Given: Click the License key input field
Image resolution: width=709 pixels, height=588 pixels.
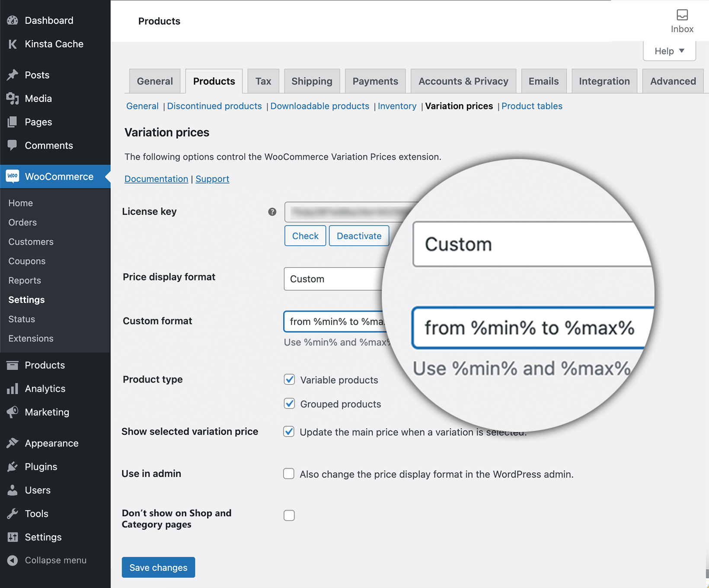Looking at the screenshot, I should 350,212.
